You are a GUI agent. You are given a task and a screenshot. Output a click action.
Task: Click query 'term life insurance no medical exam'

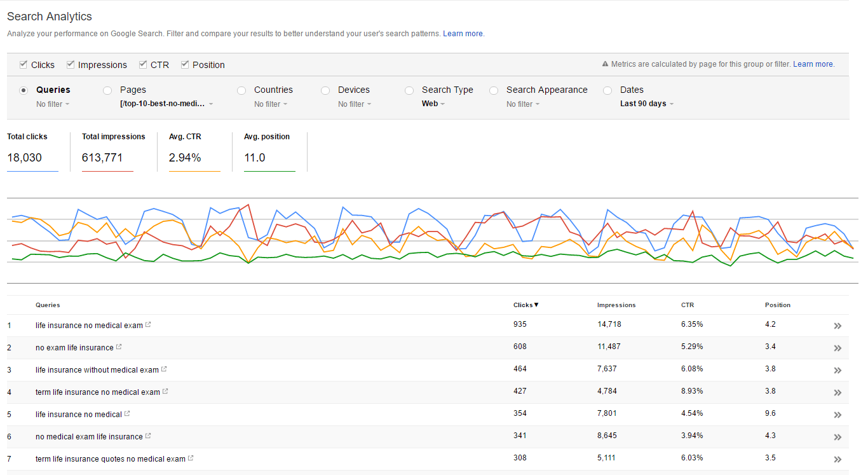click(x=98, y=392)
